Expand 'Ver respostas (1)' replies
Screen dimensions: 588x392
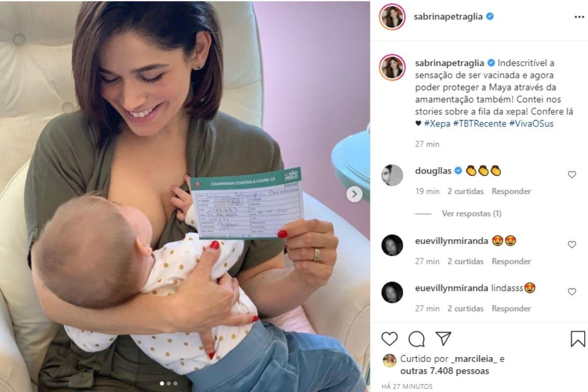471,214
